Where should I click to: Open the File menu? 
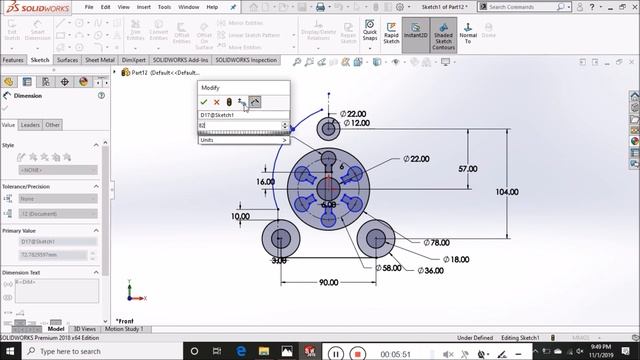[89, 7]
